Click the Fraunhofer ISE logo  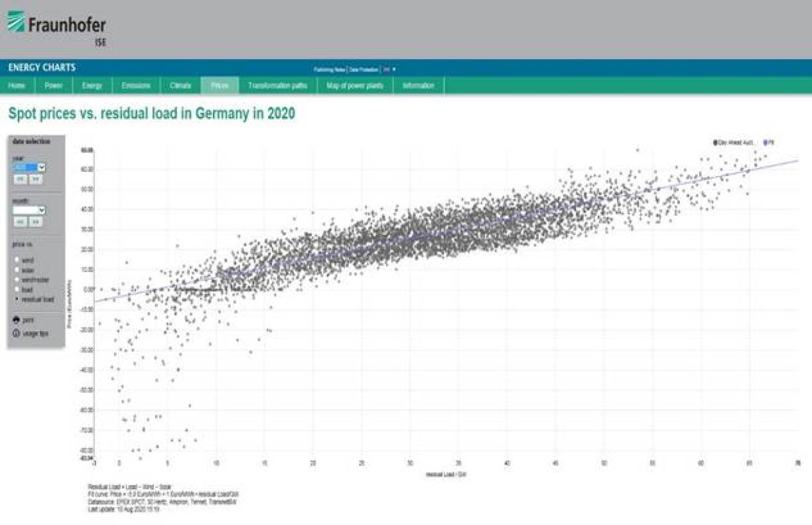pyautogui.click(x=56, y=27)
